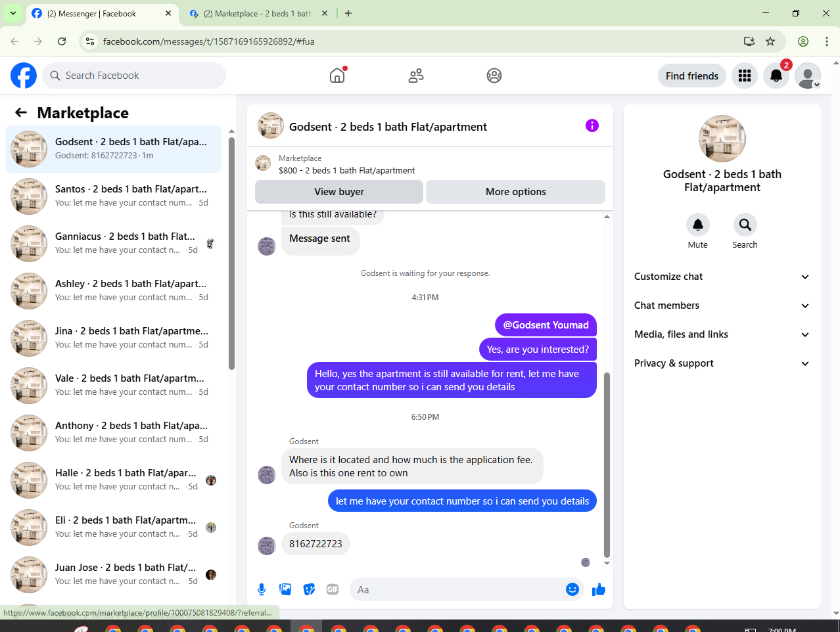Choose a sticker icon
The height and width of the screenshot is (632, 840).
point(309,589)
